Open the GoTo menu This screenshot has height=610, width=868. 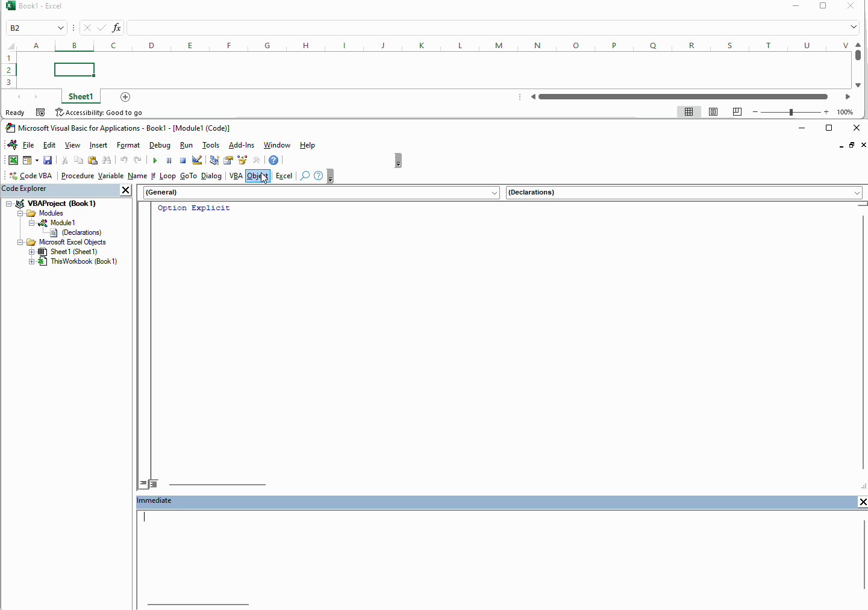pyautogui.click(x=189, y=176)
